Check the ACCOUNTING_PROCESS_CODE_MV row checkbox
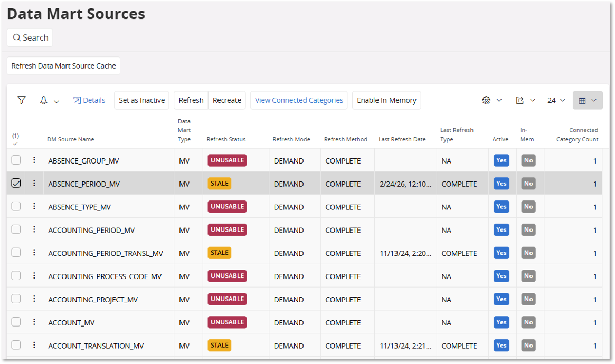Screen dimensions: 615x364 [16, 275]
